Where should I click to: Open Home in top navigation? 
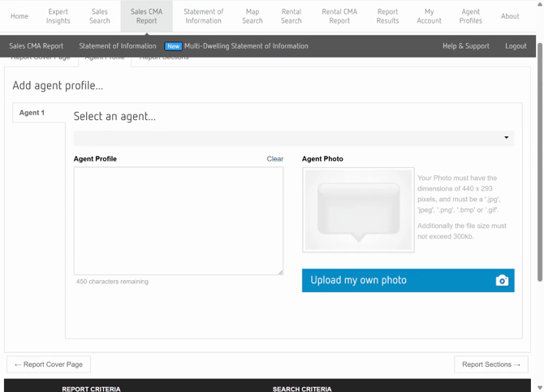point(19,16)
